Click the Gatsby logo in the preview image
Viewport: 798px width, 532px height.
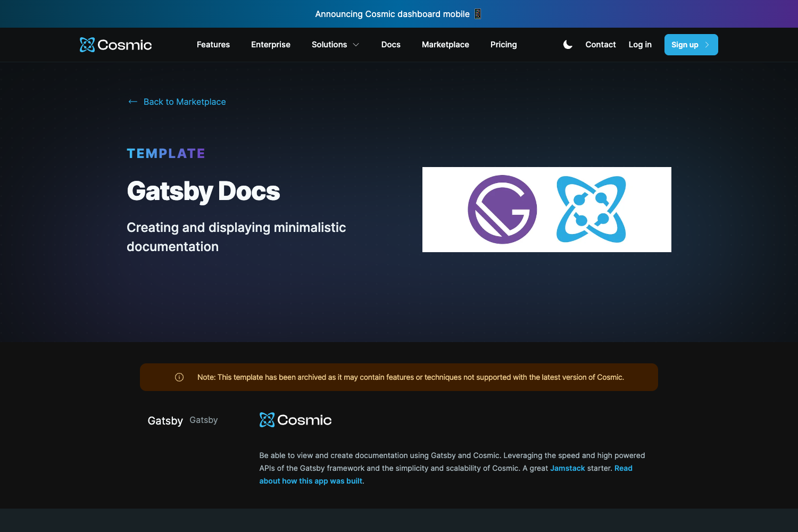[x=502, y=209]
